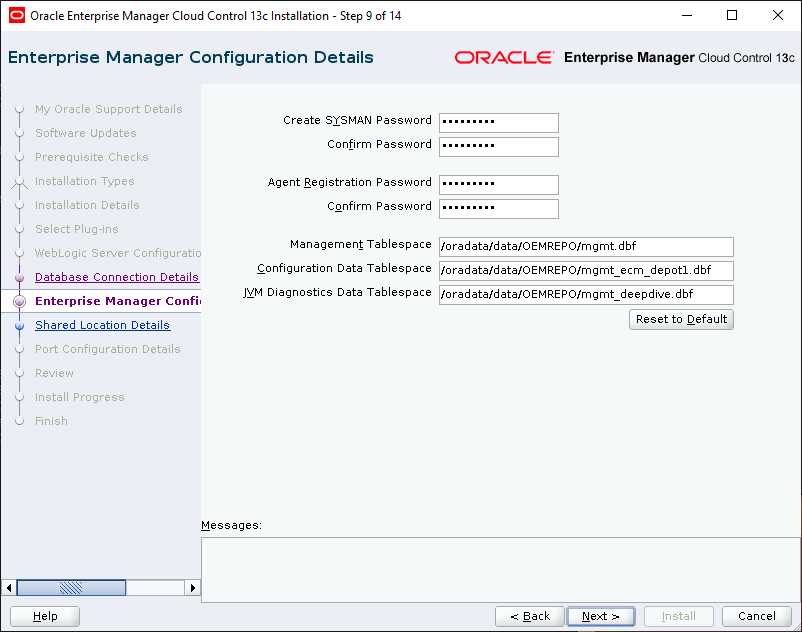The width and height of the screenshot is (802, 632).
Task: Click the Configuration Data Tablespace path field
Action: (586, 270)
